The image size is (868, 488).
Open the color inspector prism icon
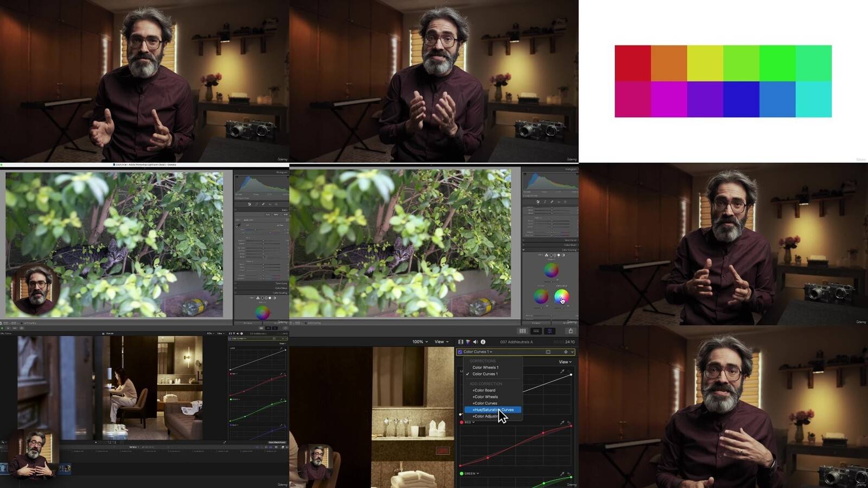point(468,342)
